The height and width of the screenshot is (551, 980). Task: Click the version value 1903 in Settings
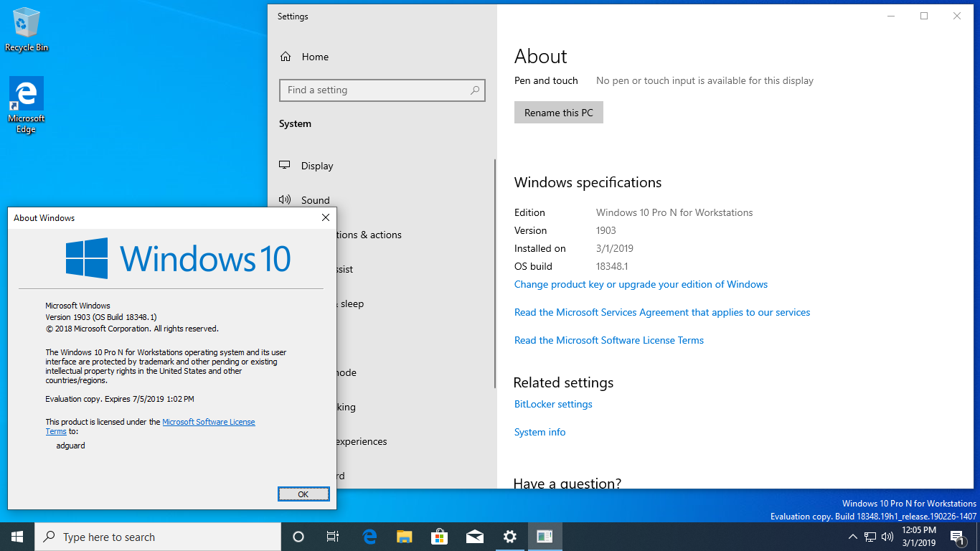point(606,230)
